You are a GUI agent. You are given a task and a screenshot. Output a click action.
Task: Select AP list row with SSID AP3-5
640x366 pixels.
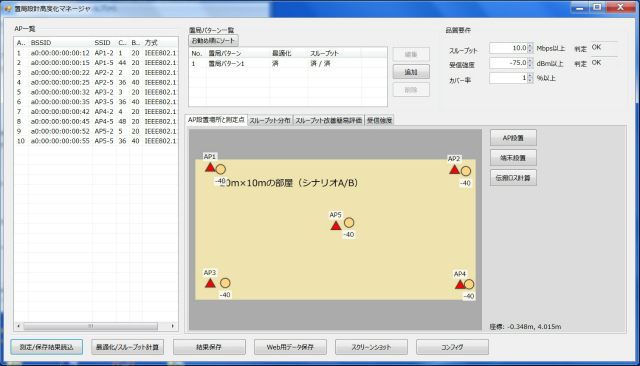(96, 102)
